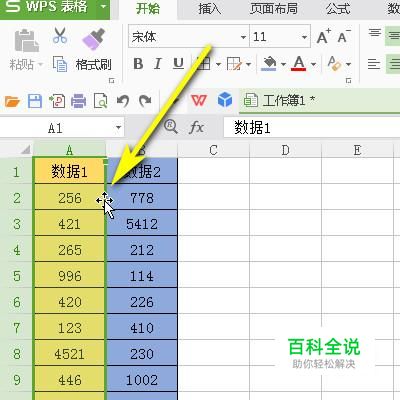The width and height of the screenshot is (400, 400).
Task: Select cell containing 778
Action: click(x=142, y=198)
